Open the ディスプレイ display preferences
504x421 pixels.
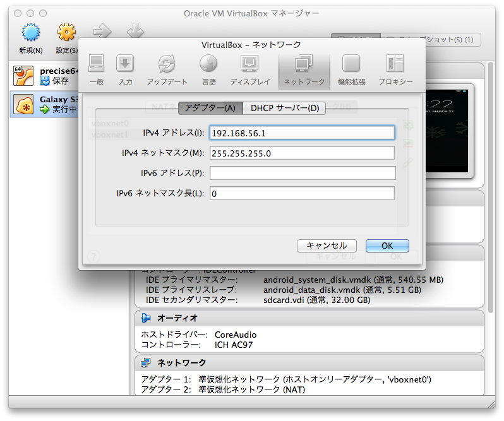pos(249,64)
